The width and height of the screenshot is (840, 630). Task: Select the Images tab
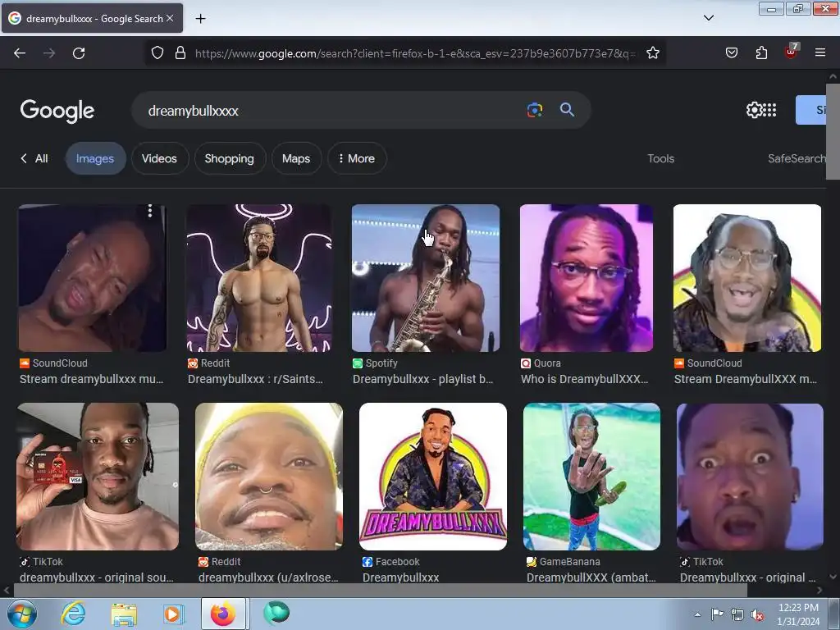coord(95,158)
